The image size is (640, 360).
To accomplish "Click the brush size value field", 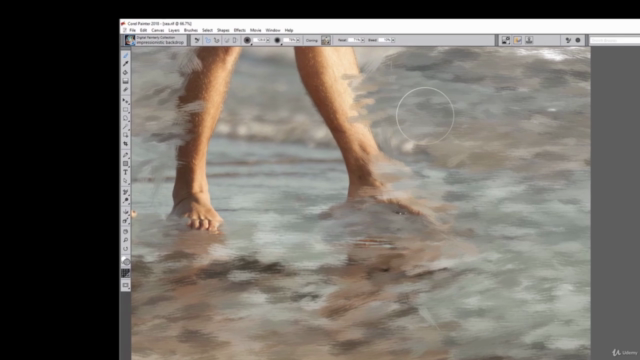I will (x=260, y=40).
